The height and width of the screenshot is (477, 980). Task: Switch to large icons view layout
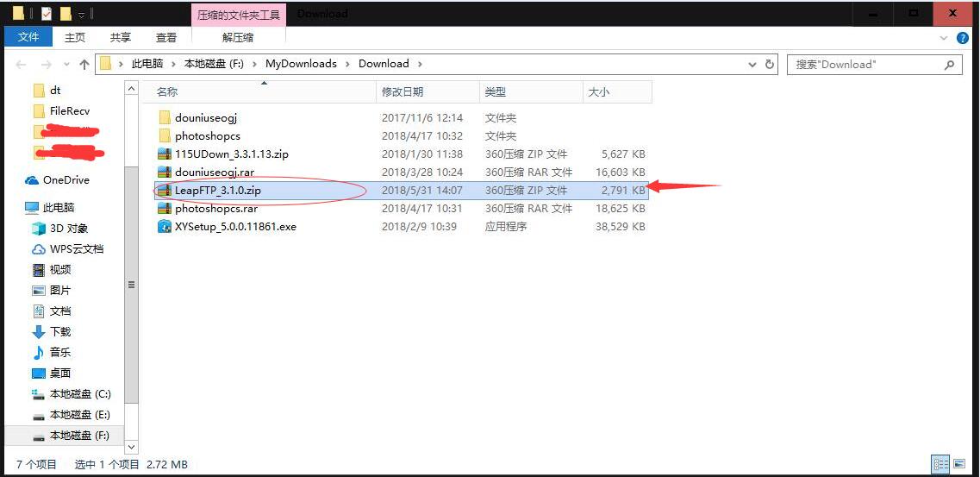958,464
